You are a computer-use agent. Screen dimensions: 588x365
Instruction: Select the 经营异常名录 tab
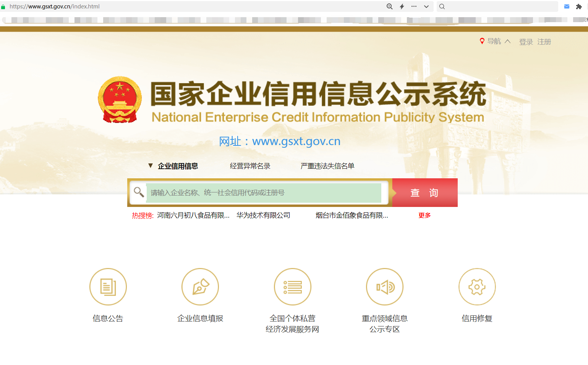tap(250, 166)
